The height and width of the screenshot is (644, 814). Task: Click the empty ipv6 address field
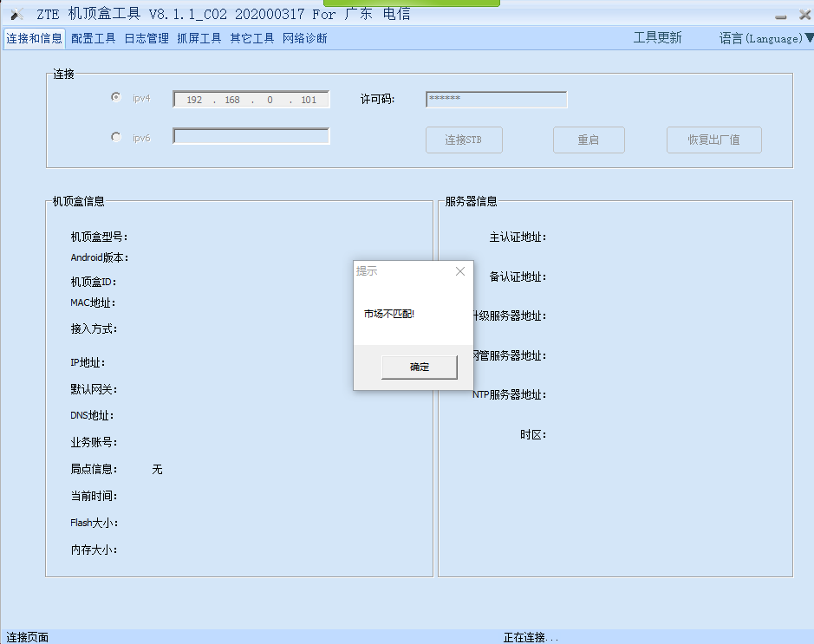click(x=251, y=136)
